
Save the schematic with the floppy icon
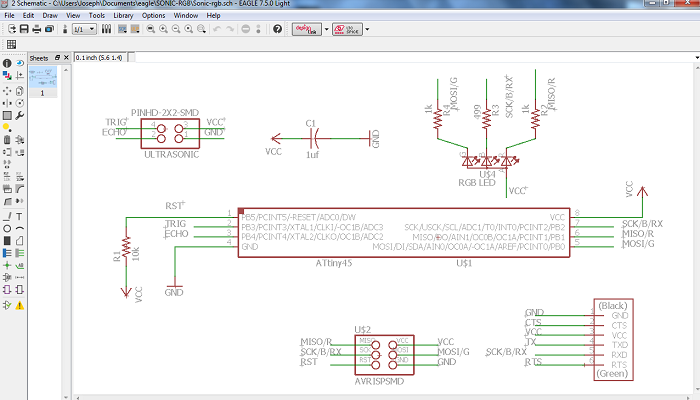(24, 29)
